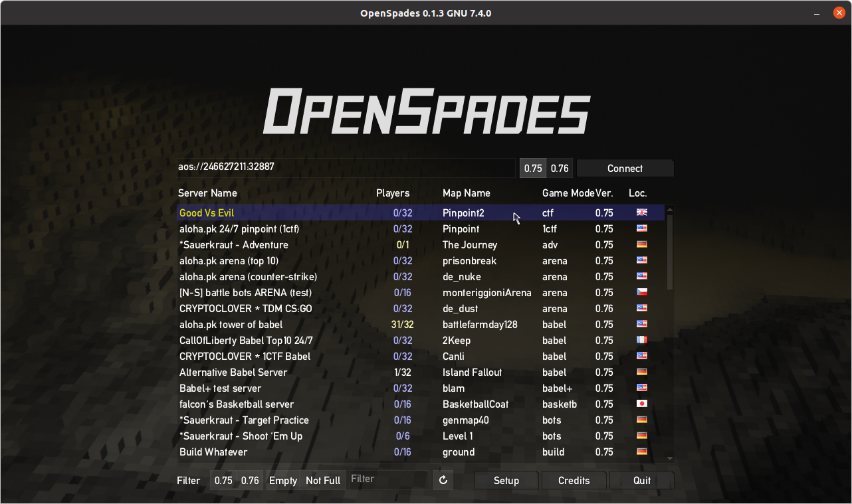Toggle the 0.76 version filter

point(251,480)
